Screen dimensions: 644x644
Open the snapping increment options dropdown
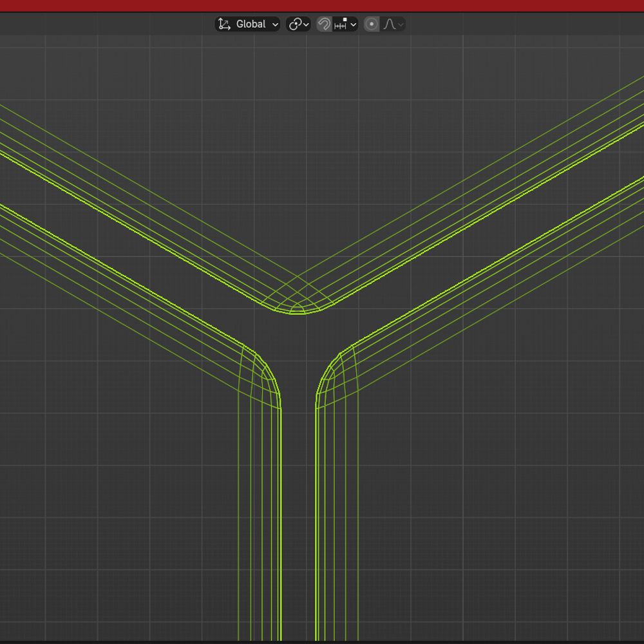345,24
